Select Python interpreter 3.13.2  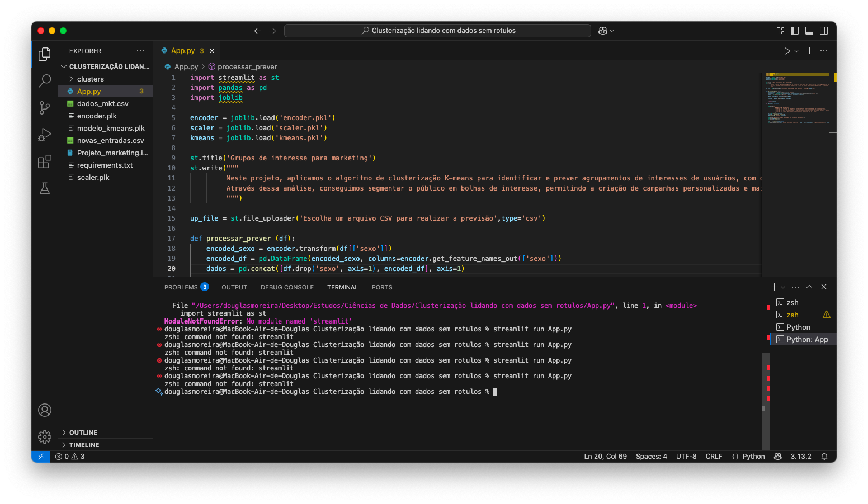pyautogui.click(x=801, y=457)
